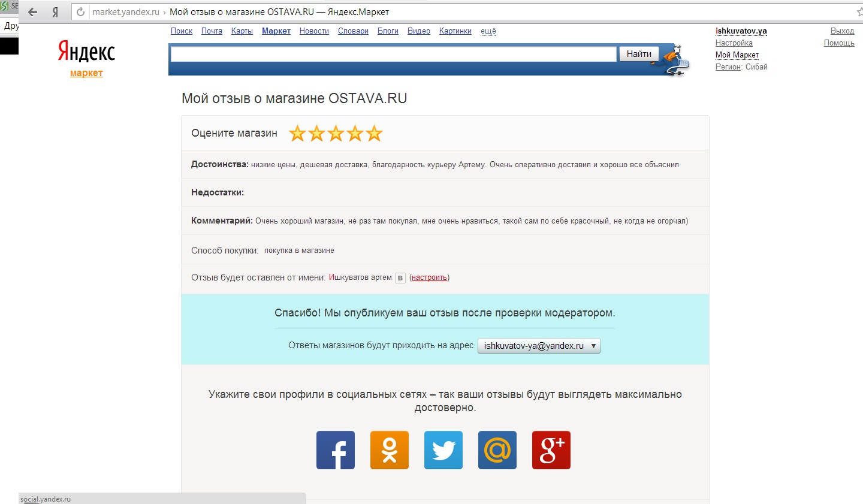This screenshot has height=504, width=863.
Task: Click the ishkuvatov.ya username link
Action: [741, 31]
